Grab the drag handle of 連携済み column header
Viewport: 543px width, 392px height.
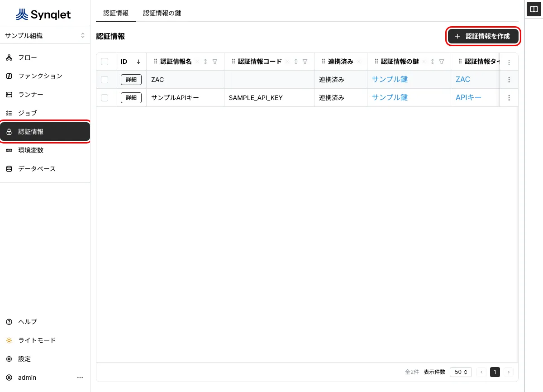click(324, 62)
